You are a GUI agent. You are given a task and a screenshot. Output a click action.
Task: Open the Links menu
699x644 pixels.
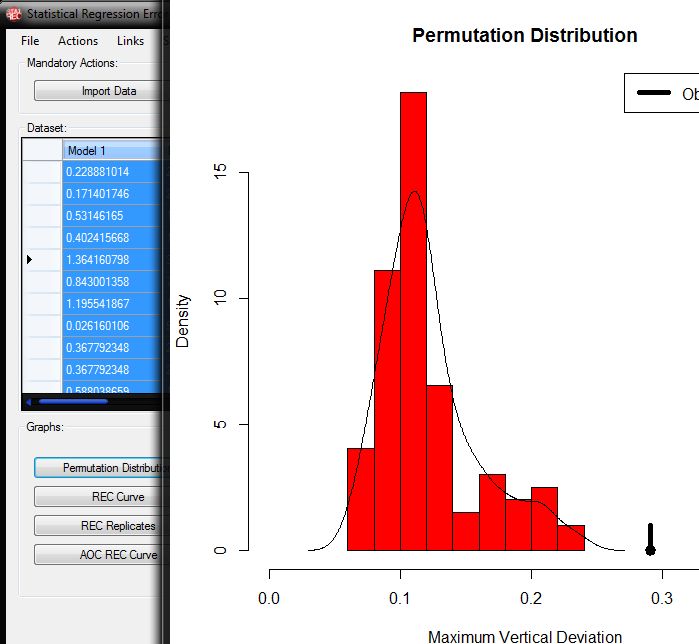(130, 41)
